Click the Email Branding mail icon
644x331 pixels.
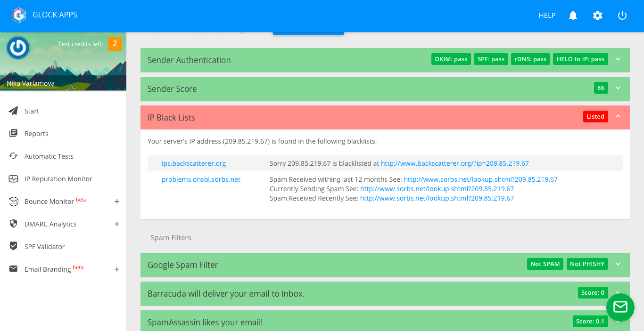[14, 269]
